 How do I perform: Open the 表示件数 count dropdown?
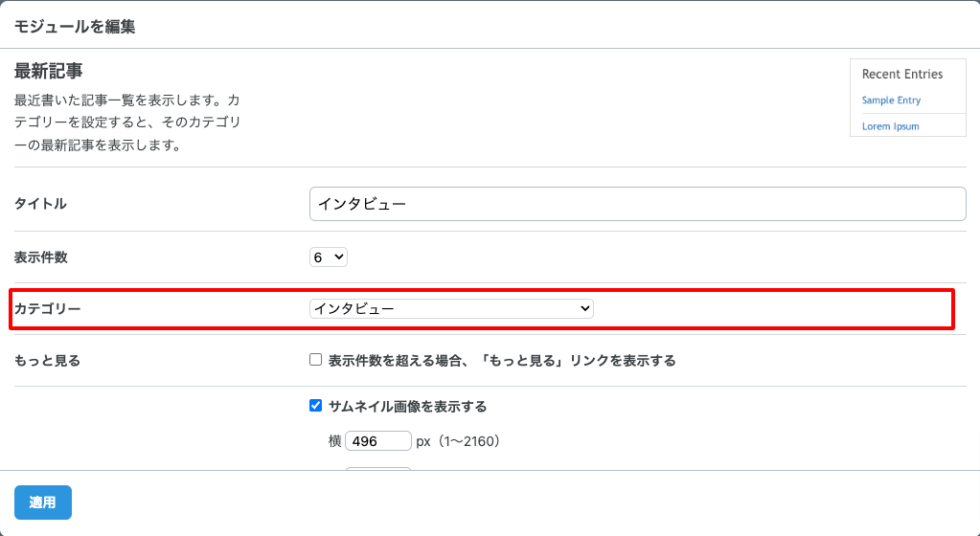coord(329,257)
